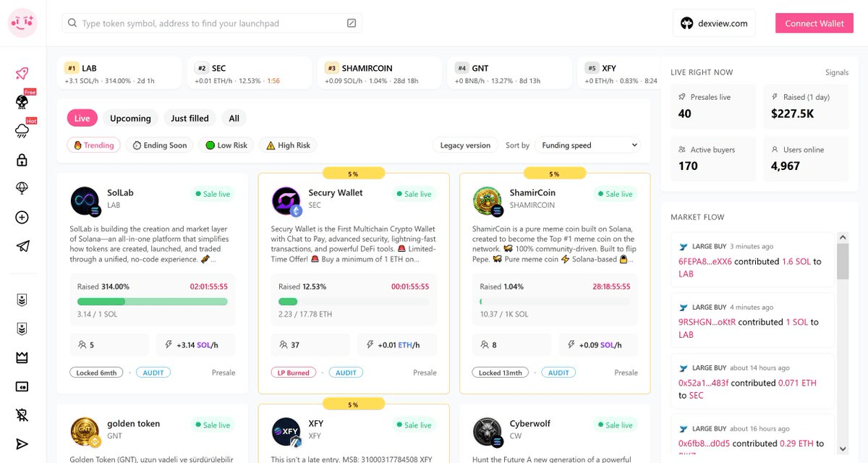This screenshot has width=868, height=463.
Task: Switch to the Upcoming tab
Action: pos(130,119)
